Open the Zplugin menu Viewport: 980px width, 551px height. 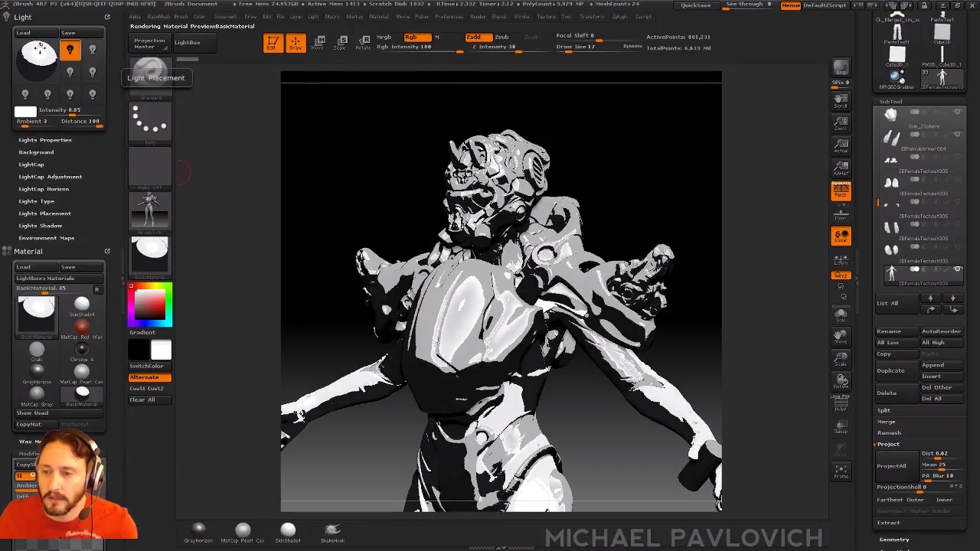tap(619, 16)
